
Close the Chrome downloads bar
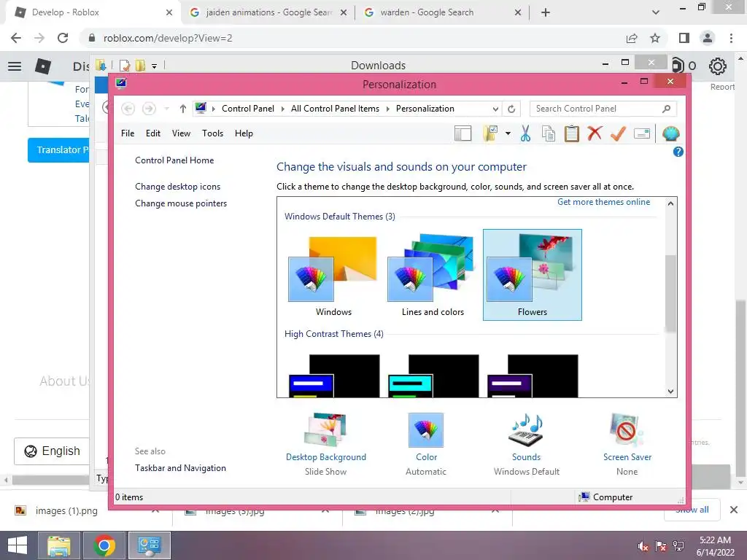tap(734, 510)
